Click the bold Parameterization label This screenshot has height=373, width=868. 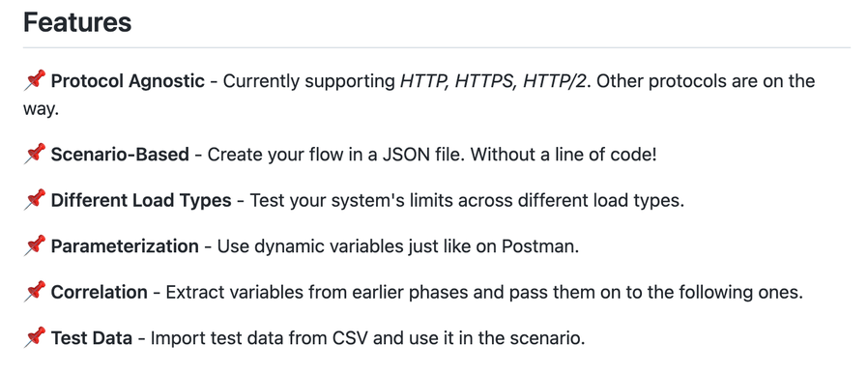(125, 245)
